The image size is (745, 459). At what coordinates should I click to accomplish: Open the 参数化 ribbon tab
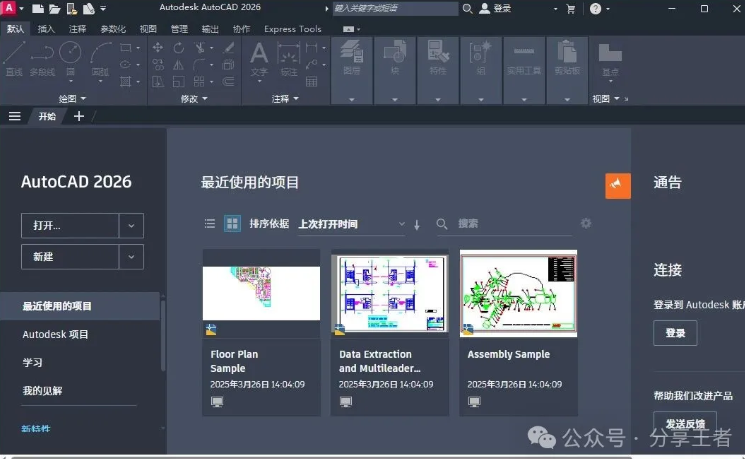[x=113, y=29]
